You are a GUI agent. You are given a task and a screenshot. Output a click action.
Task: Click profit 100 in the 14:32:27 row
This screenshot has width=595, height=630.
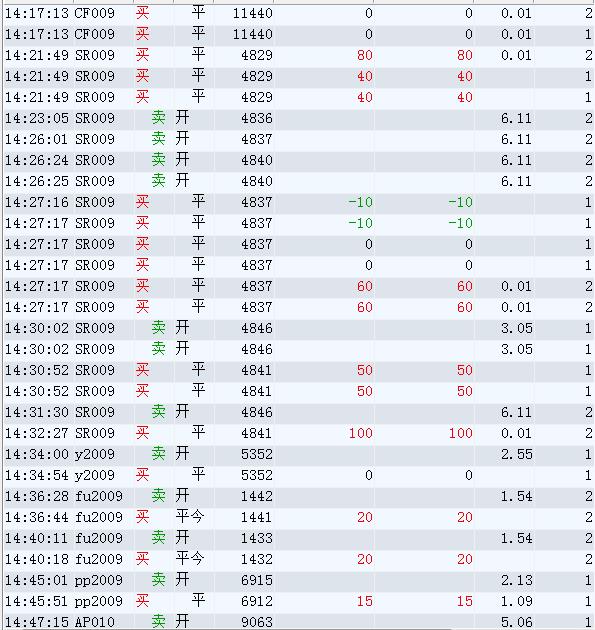point(360,433)
